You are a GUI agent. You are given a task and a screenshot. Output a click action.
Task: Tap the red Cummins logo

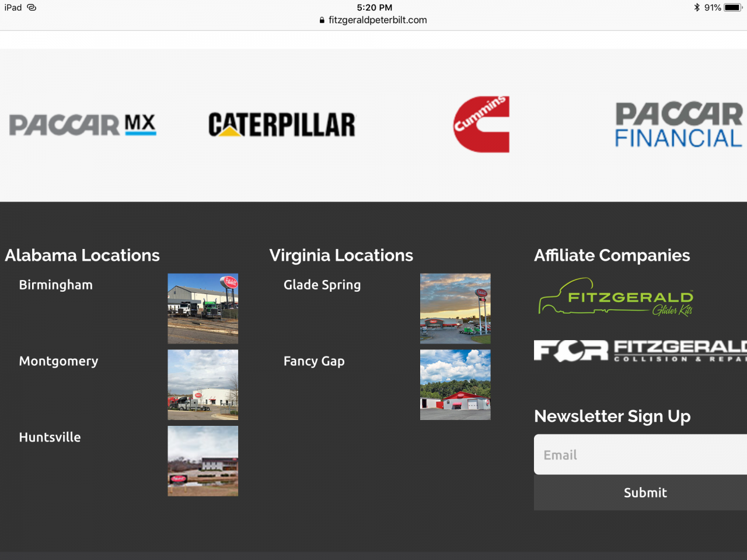point(481,124)
